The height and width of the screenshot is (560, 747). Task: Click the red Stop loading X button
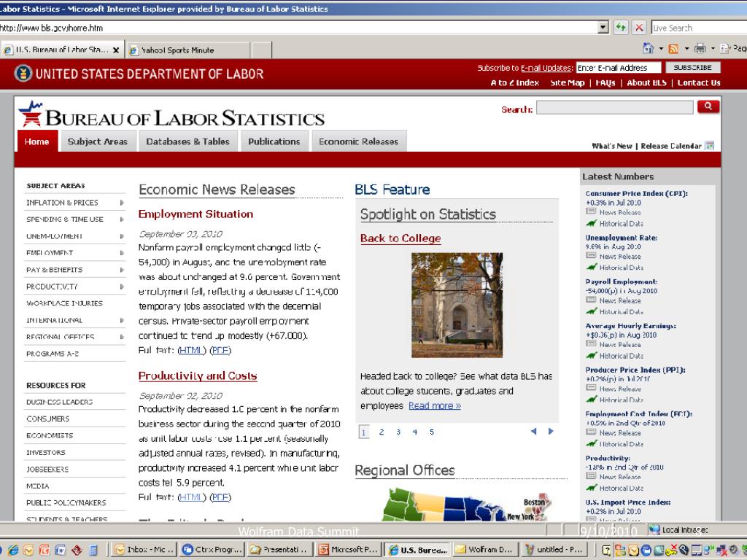coord(639,28)
